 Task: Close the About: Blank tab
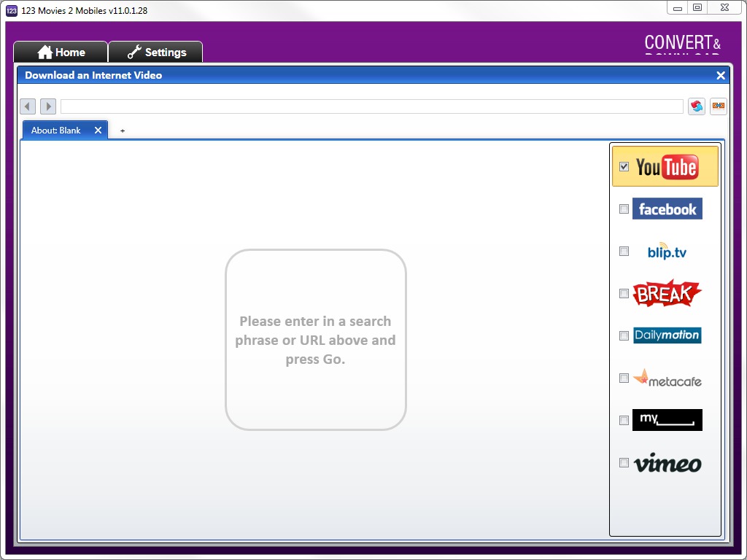click(x=98, y=131)
